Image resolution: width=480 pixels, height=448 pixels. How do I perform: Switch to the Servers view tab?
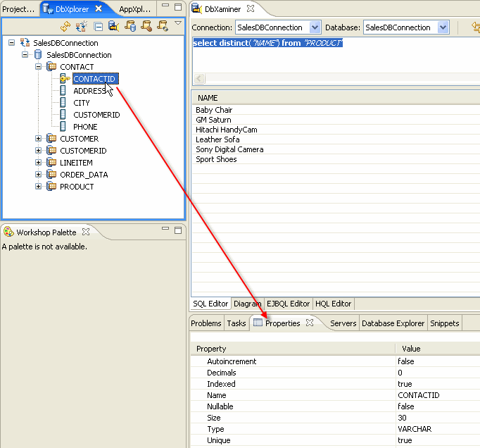[343, 323]
